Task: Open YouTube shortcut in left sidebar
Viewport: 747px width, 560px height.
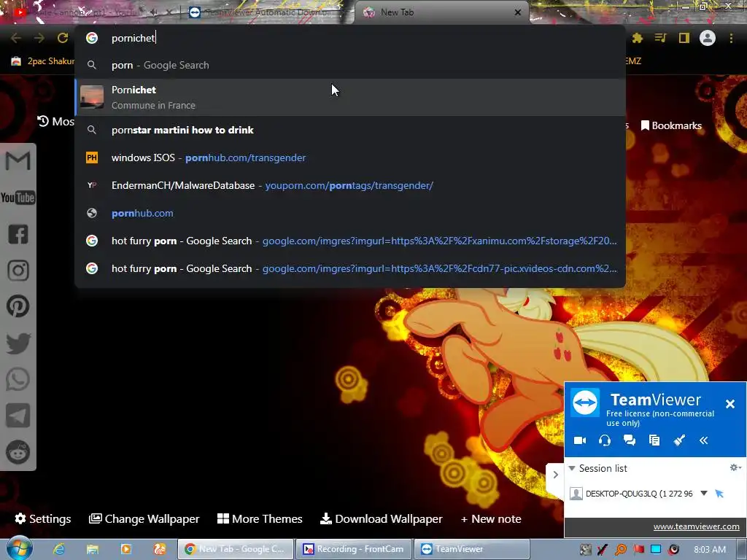Action: [18, 197]
